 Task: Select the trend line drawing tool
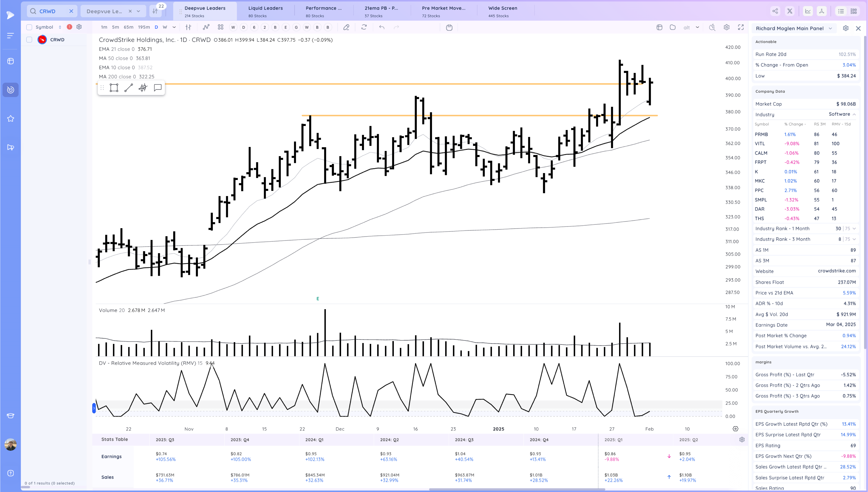(129, 88)
